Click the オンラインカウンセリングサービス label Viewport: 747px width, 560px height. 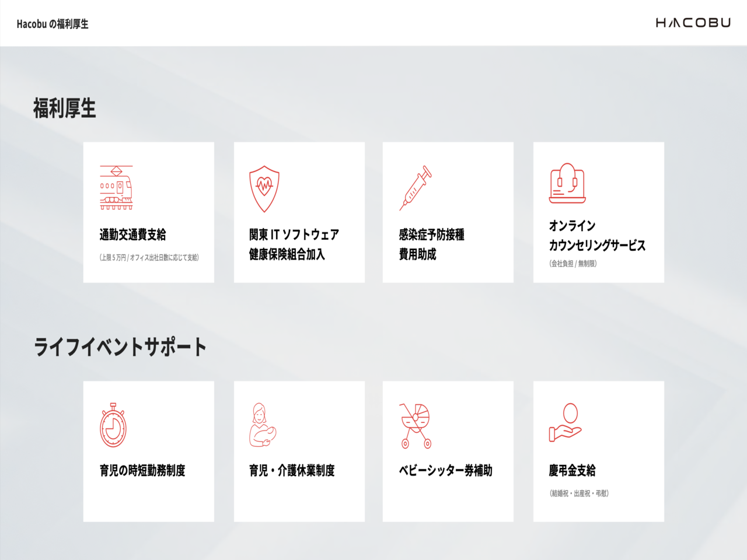click(x=597, y=236)
